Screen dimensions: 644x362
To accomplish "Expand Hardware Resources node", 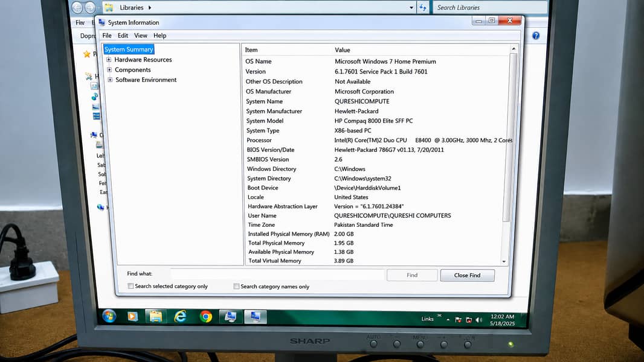I will pyautogui.click(x=109, y=60).
